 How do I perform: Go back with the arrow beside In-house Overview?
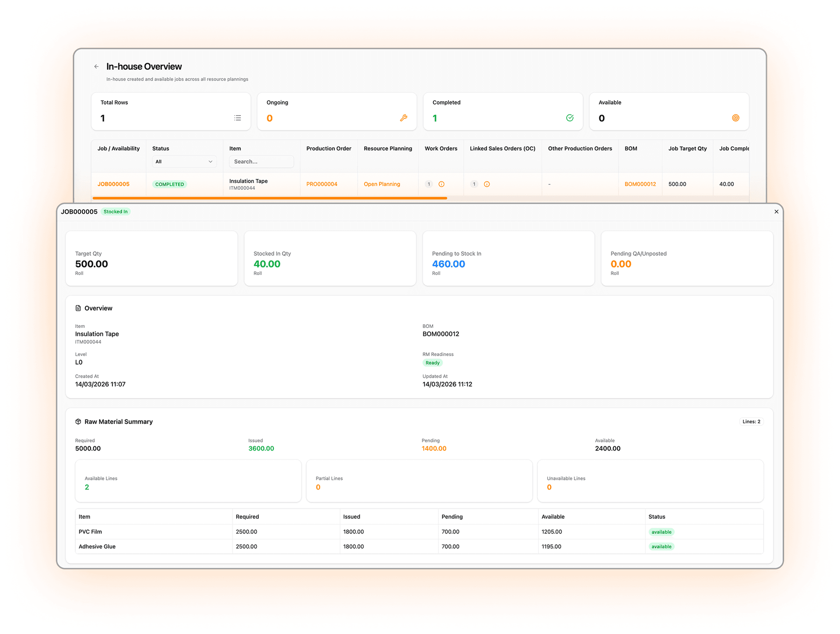pyautogui.click(x=96, y=67)
